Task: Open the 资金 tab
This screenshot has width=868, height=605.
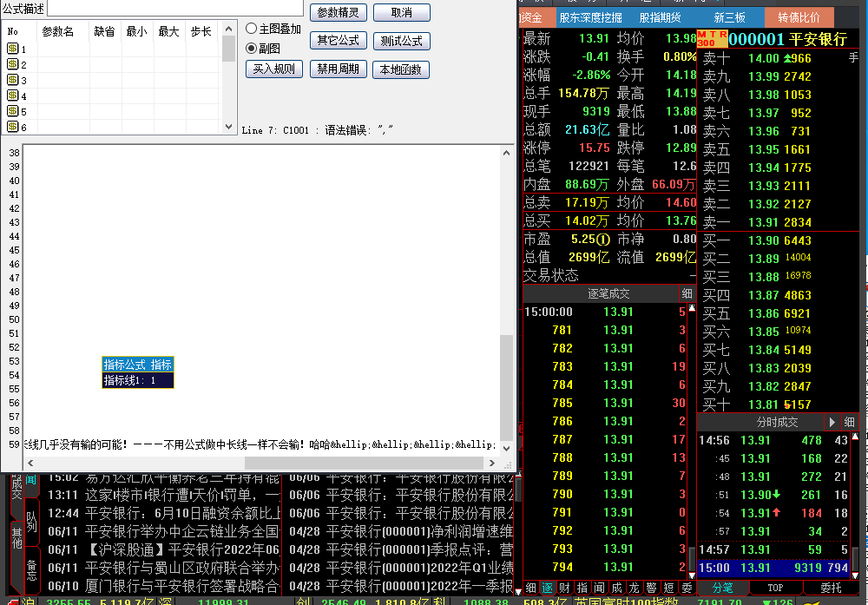Action: (536, 17)
